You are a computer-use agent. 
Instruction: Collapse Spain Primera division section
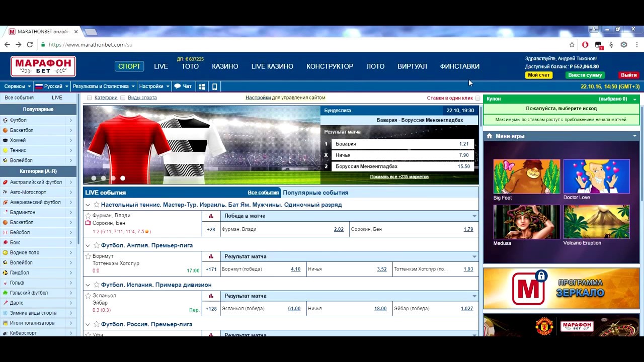click(88, 285)
